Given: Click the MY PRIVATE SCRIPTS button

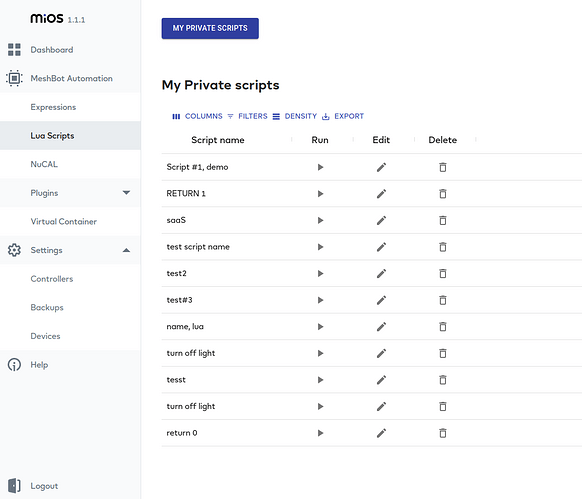Looking at the screenshot, I should (210, 28).
